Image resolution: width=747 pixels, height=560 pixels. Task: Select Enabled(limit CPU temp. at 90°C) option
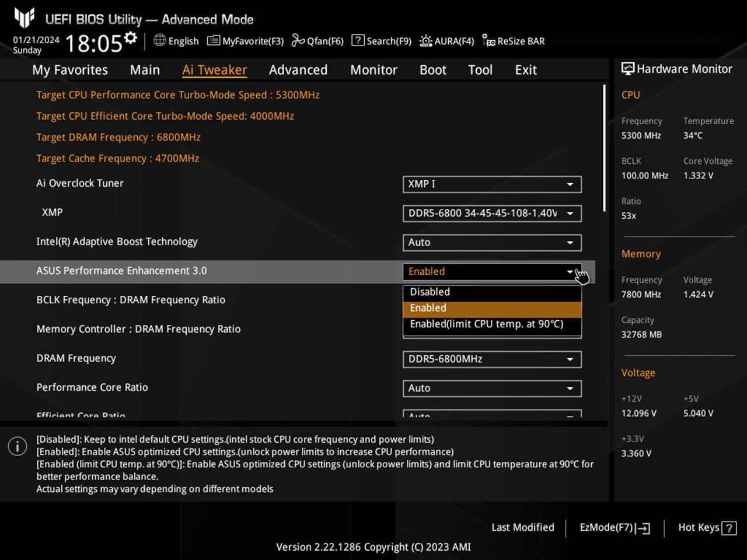tap(492, 324)
